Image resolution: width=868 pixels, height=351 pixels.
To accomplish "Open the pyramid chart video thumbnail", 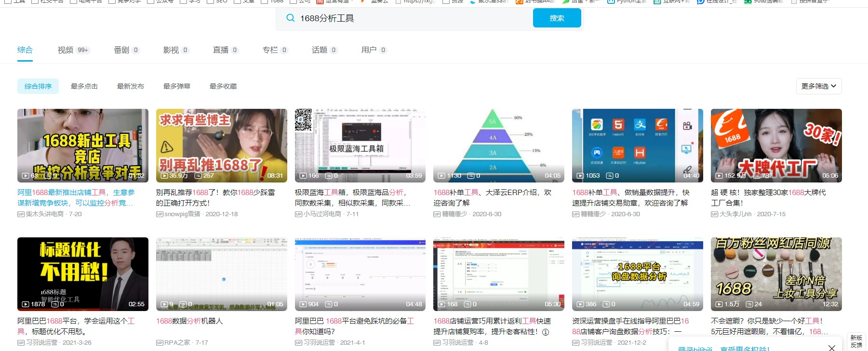I will 499,145.
